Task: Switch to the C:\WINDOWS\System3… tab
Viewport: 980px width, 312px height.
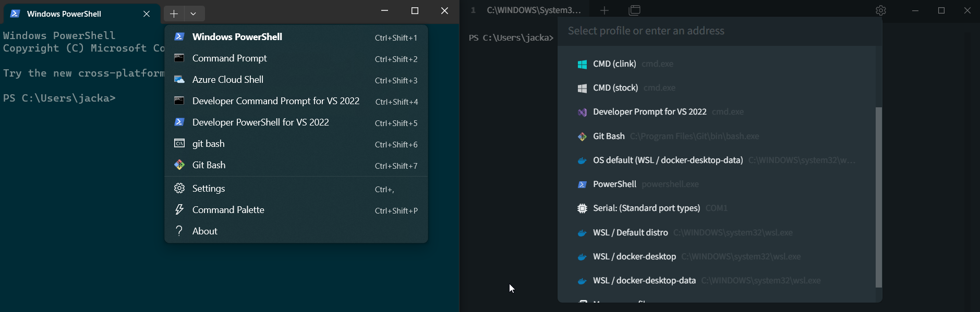Action: click(526, 10)
